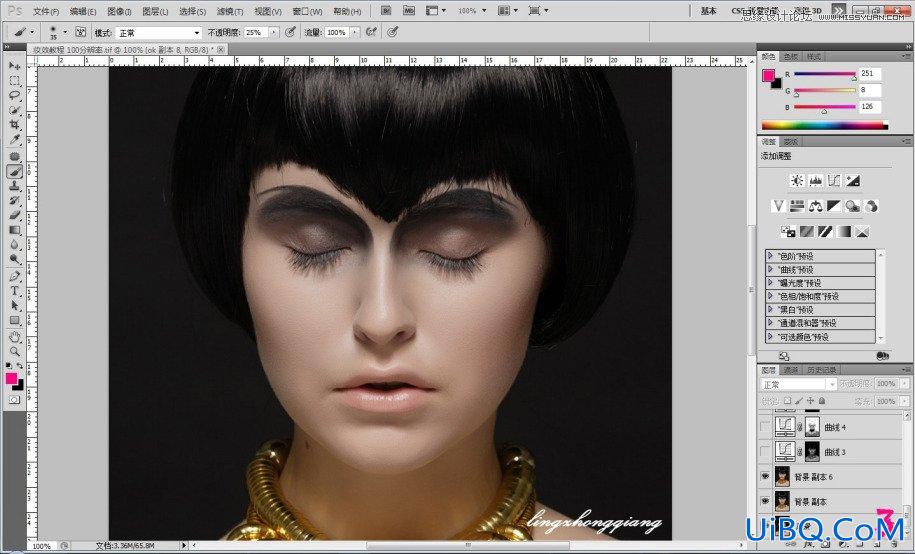Screen dimensions: 915x554
Task: Switch to the 色板 tab
Action: (x=791, y=57)
